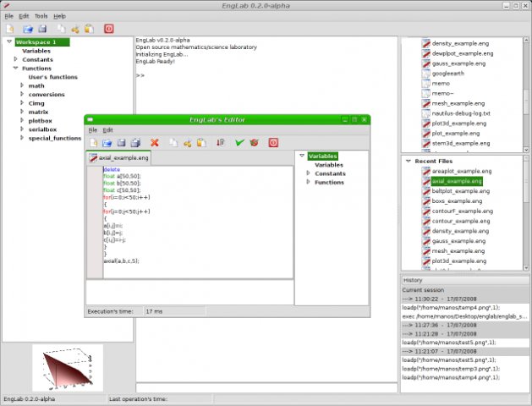Screen dimensions: 532x406
Task: Expand special_functions category
Action: point(22,138)
